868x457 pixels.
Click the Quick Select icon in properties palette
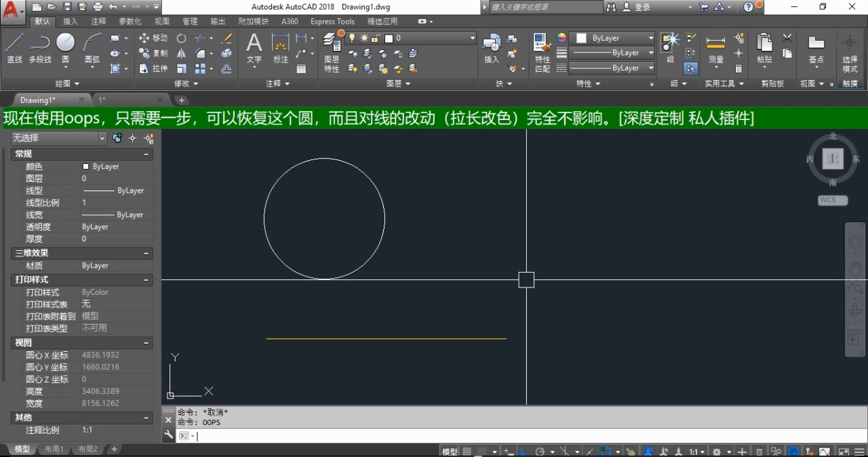click(149, 138)
